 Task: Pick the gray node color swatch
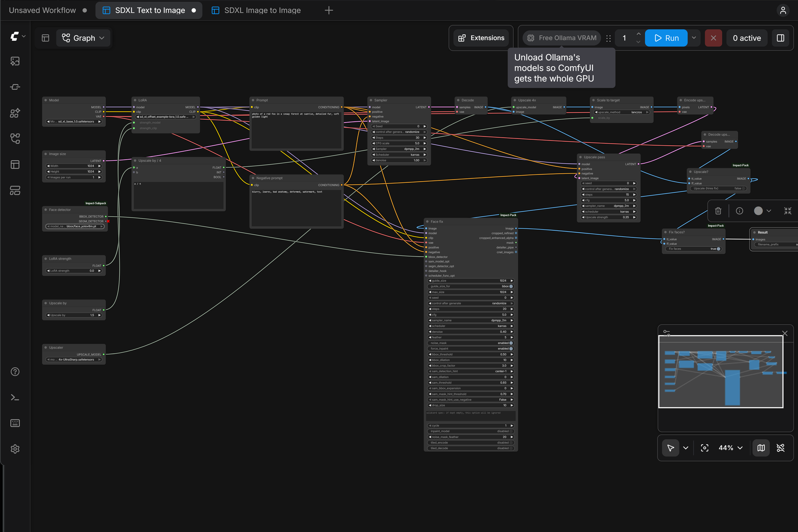click(758, 211)
